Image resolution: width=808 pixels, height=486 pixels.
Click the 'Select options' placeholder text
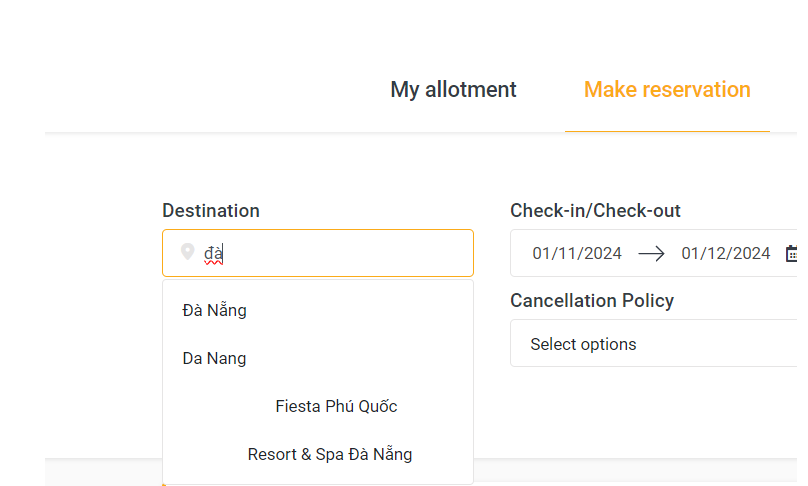pyautogui.click(x=583, y=344)
